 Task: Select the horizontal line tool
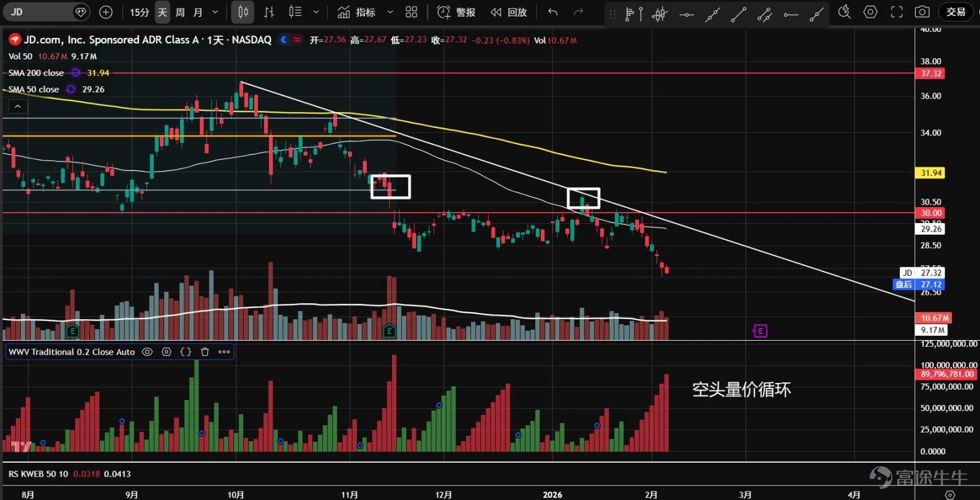click(687, 13)
